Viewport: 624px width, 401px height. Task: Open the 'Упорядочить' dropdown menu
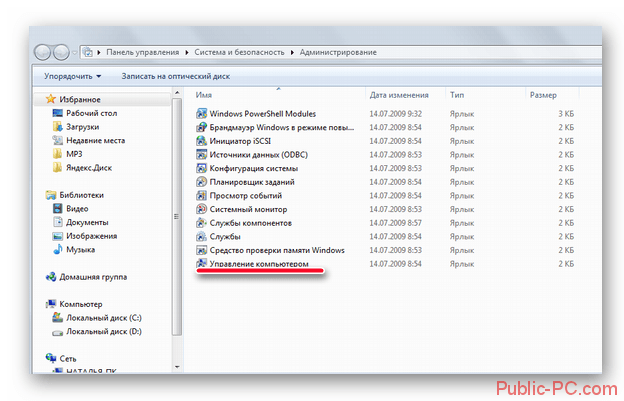click(x=72, y=76)
